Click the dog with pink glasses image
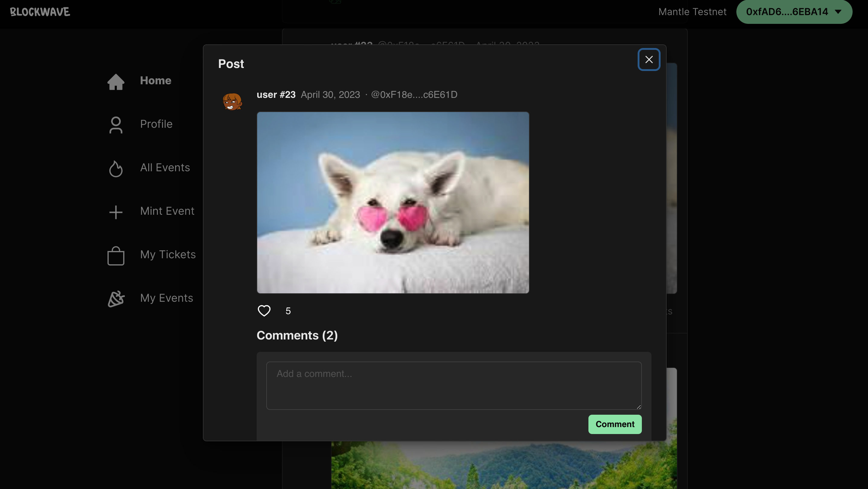This screenshot has height=489, width=868. click(393, 203)
